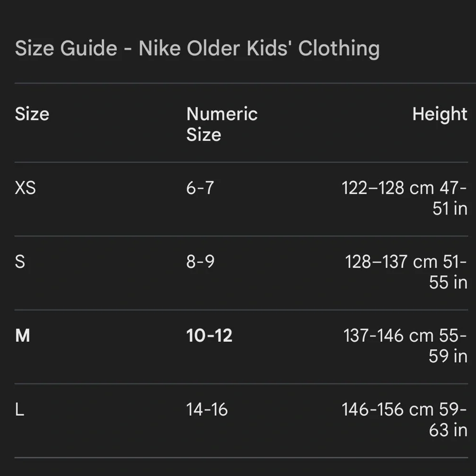Click numeric size 6-7
The height and width of the screenshot is (476, 476).
tap(200, 188)
